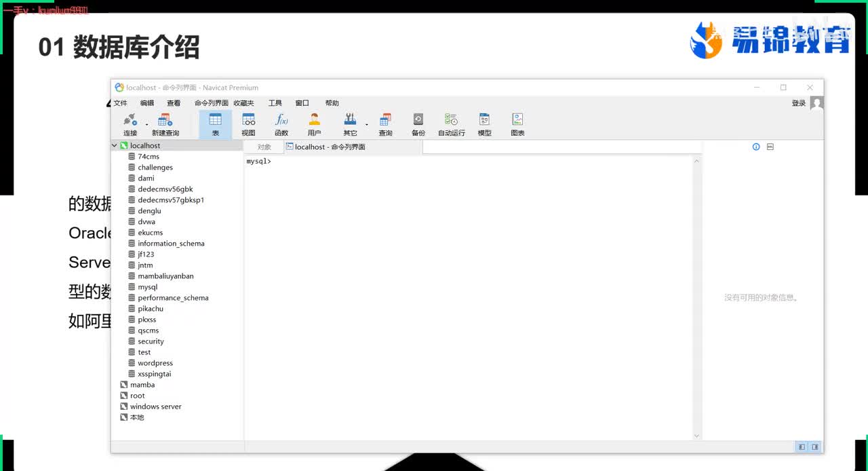
Task: Open the 查询 (Query) toolbar icon
Action: tap(385, 125)
